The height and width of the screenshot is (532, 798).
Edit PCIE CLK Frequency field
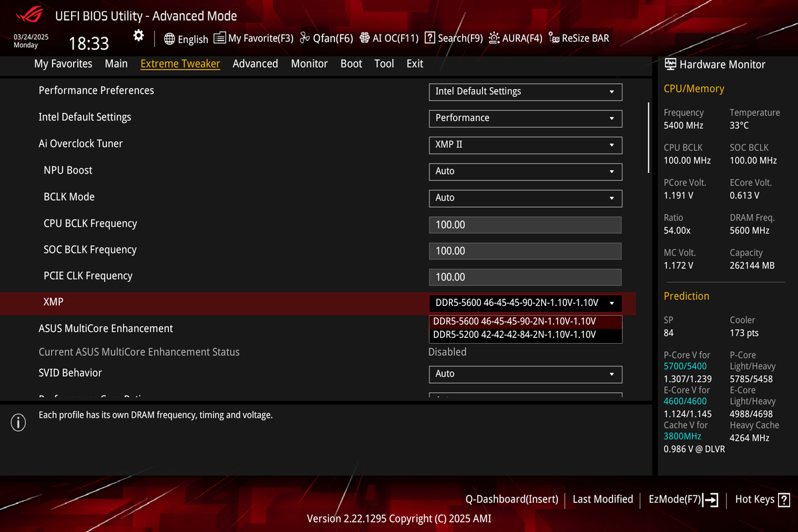pyautogui.click(x=525, y=277)
